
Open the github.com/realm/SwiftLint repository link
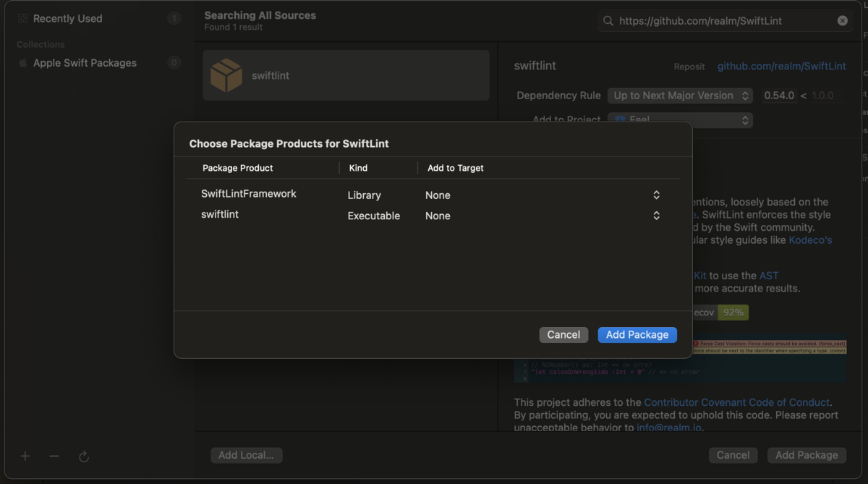pos(781,66)
